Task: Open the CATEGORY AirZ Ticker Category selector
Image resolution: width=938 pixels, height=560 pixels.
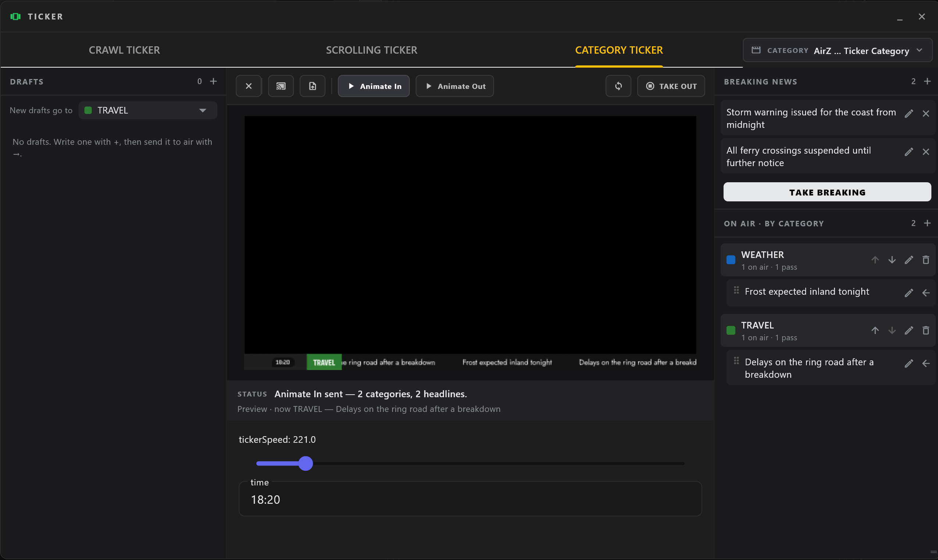Action: coord(837,50)
